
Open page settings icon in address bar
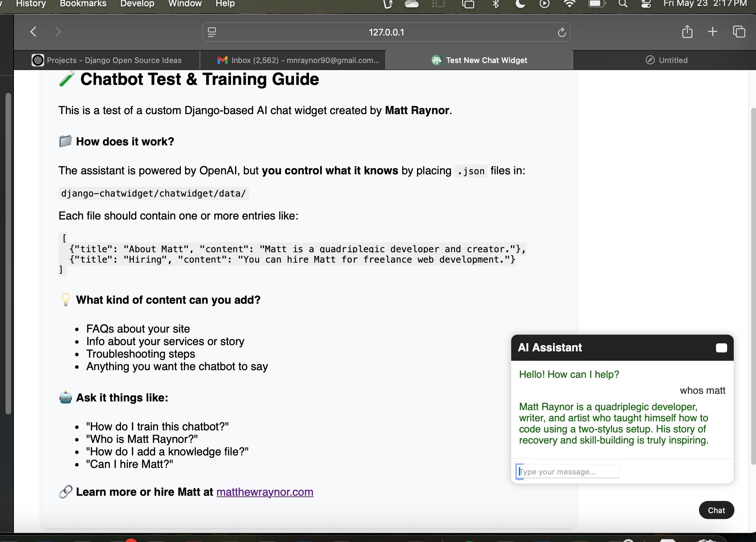tap(212, 32)
